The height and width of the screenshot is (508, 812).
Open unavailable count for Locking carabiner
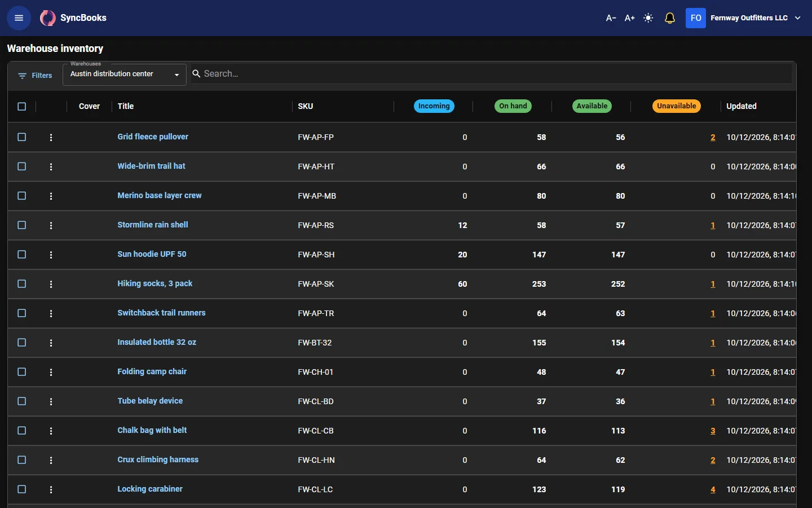point(713,489)
